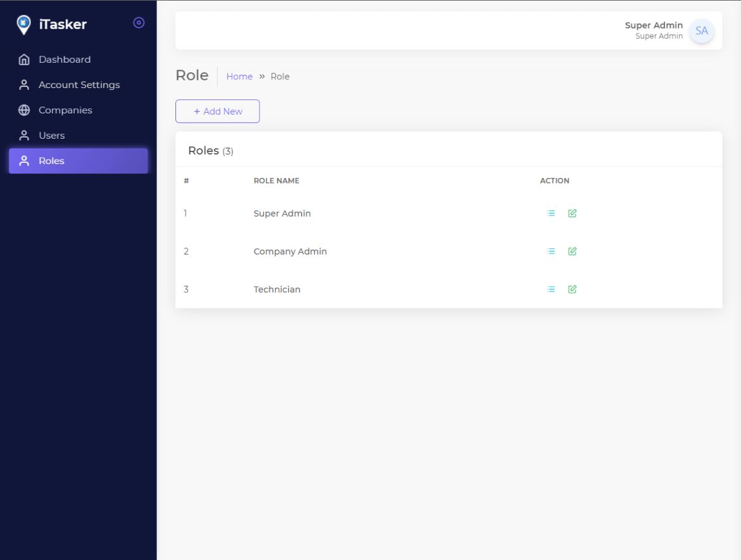The image size is (741, 560).
Task: Select the highlighted Roles menu item
Action: pos(78,161)
